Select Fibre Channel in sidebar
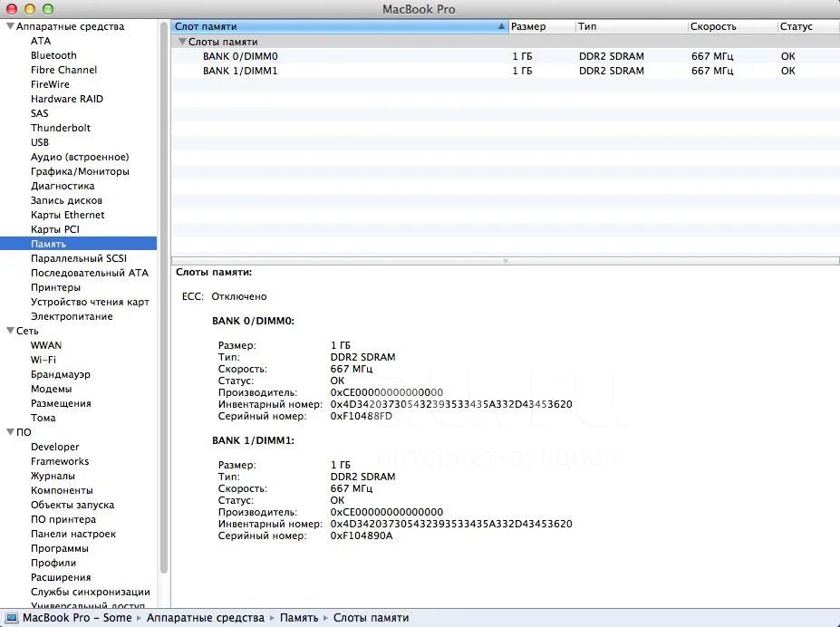The width and height of the screenshot is (840, 627). pos(63,70)
